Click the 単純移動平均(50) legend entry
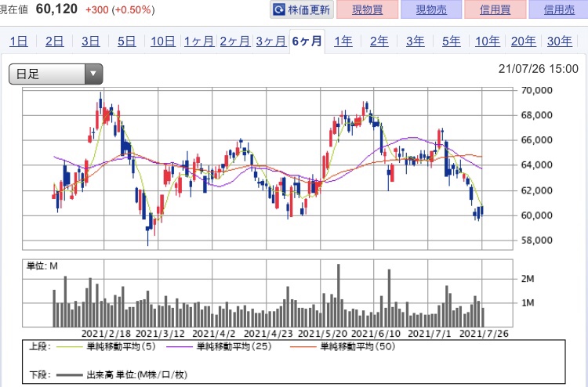Screen dimensions: 588x387 [343, 346]
